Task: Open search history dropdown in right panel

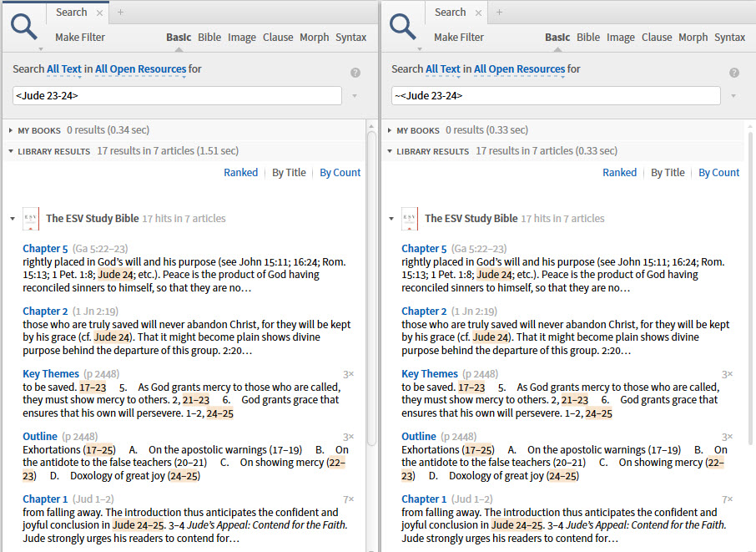Action: pyautogui.click(x=733, y=96)
